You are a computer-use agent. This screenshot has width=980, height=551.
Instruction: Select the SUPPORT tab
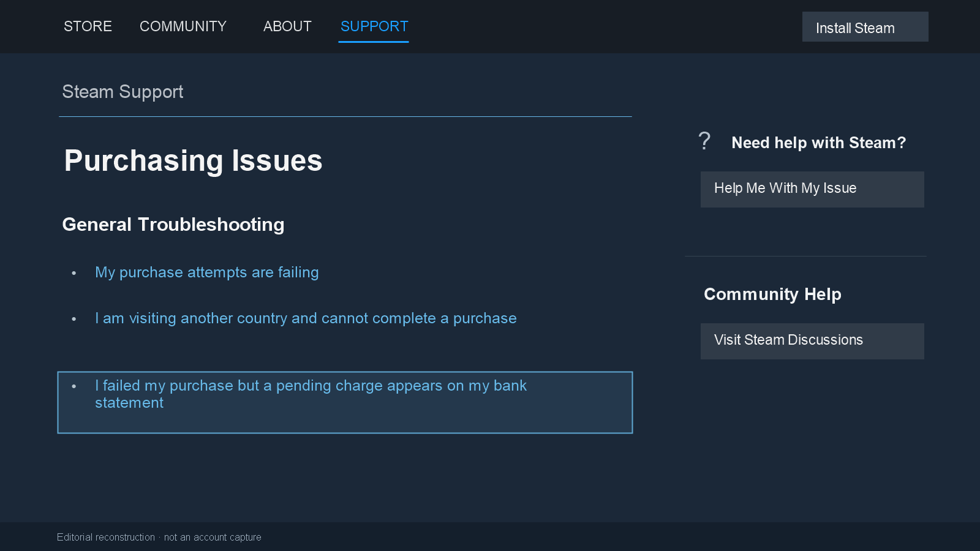[x=374, y=26]
